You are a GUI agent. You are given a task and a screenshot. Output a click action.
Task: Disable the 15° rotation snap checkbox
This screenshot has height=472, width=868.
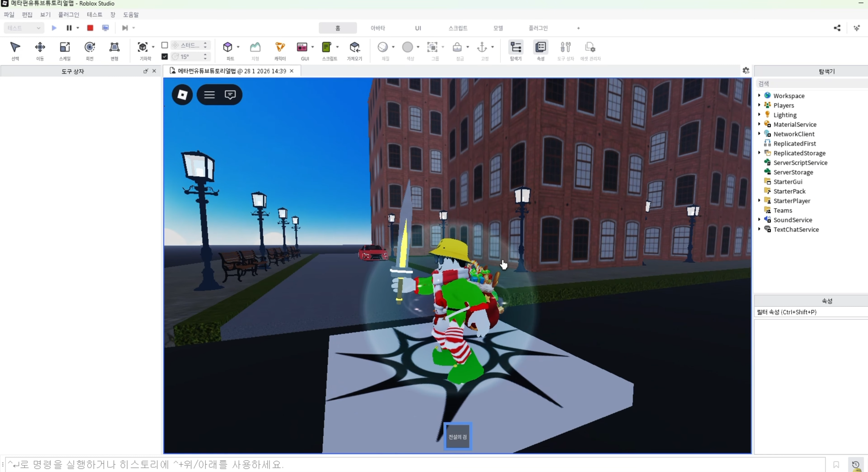[164, 57]
